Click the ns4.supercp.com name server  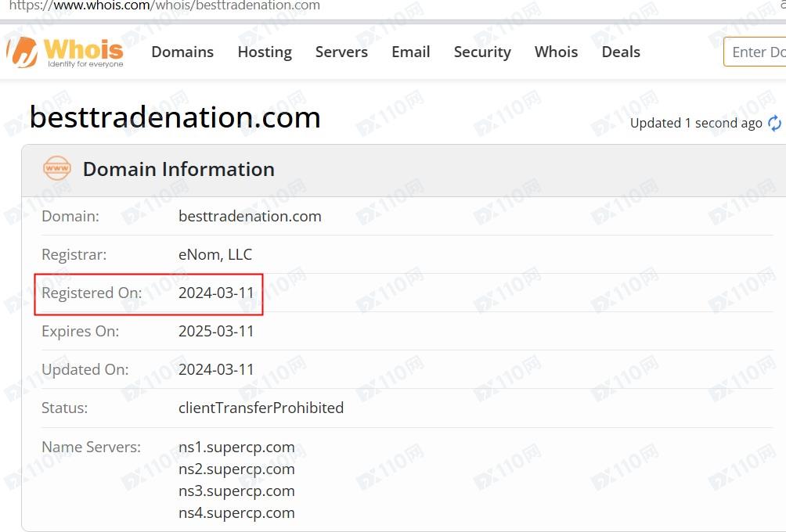236,513
